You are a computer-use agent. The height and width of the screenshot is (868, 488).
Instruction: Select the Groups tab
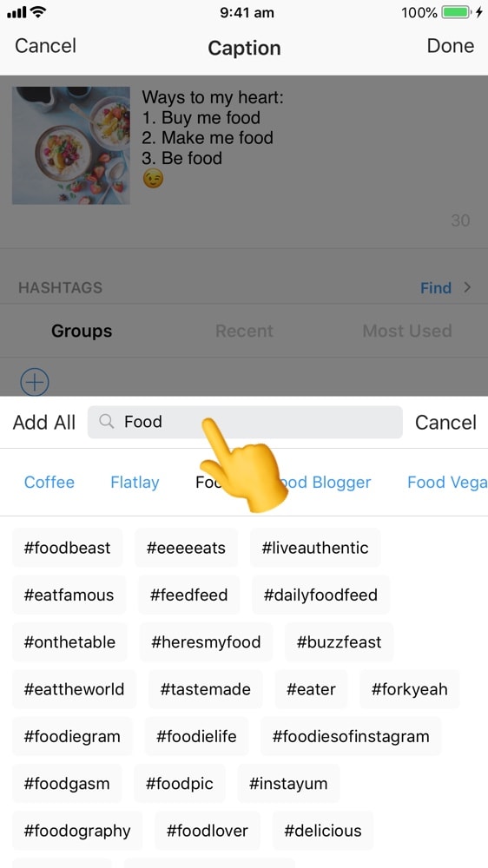click(x=82, y=331)
